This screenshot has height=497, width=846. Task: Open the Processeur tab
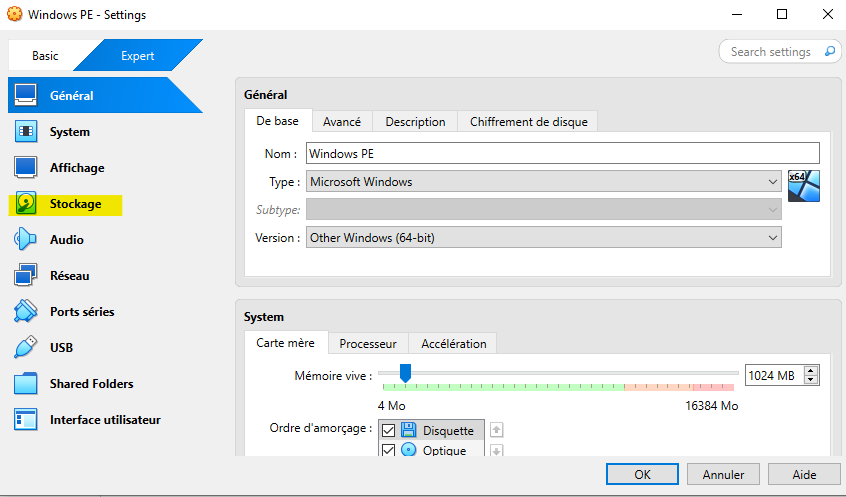pyautogui.click(x=368, y=343)
